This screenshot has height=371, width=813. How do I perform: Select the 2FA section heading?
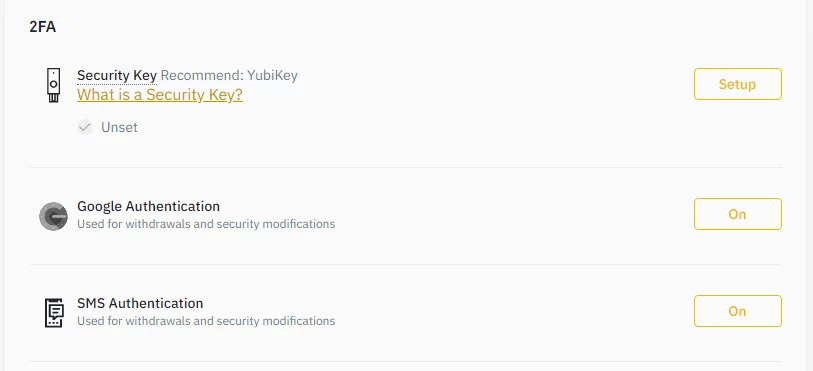43,27
